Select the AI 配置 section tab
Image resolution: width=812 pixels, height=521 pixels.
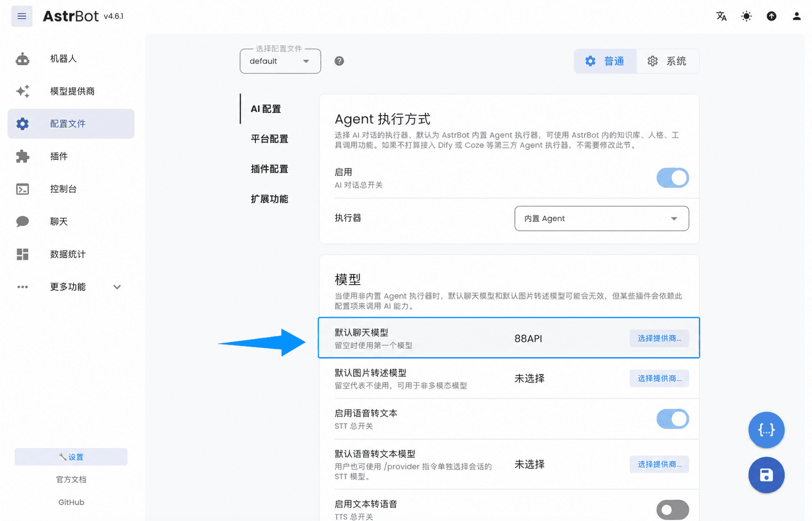tap(266, 109)
